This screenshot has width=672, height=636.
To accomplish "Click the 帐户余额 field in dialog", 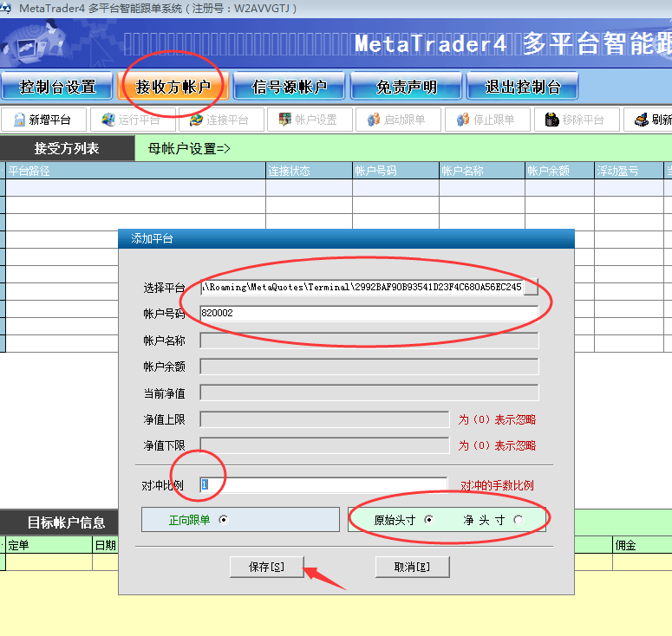I will 369,367.
